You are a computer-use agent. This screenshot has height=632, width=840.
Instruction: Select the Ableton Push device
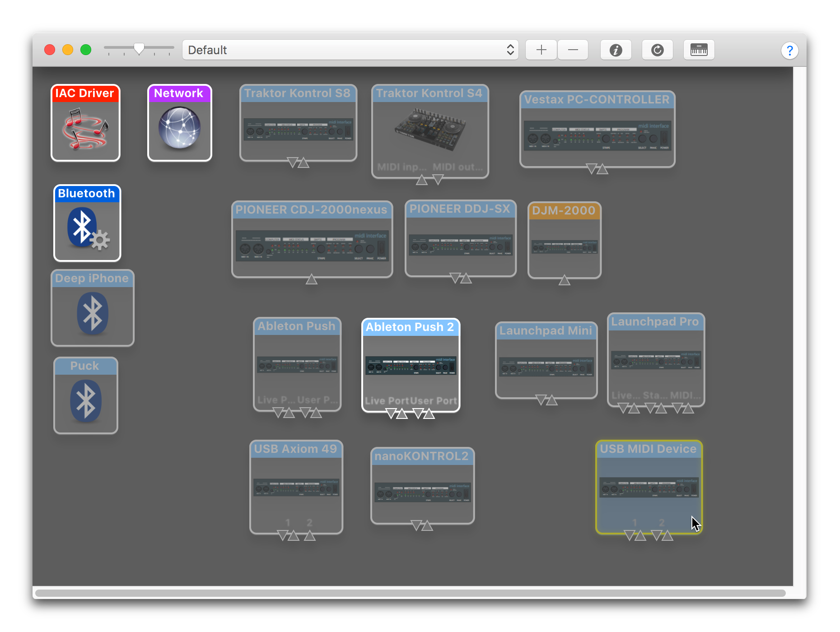297,364
